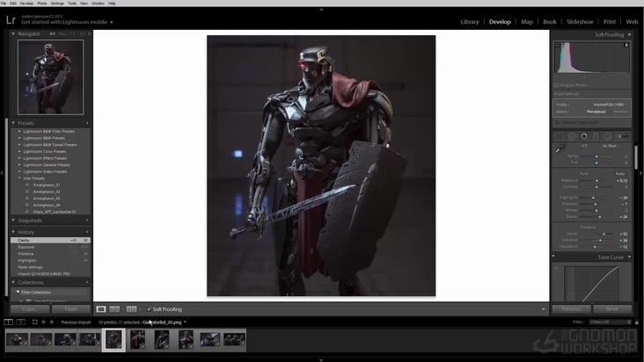Select the Graduated Filter tool
Screen dimensions: 644x362
pyautogui.click(x=596, y=136)
